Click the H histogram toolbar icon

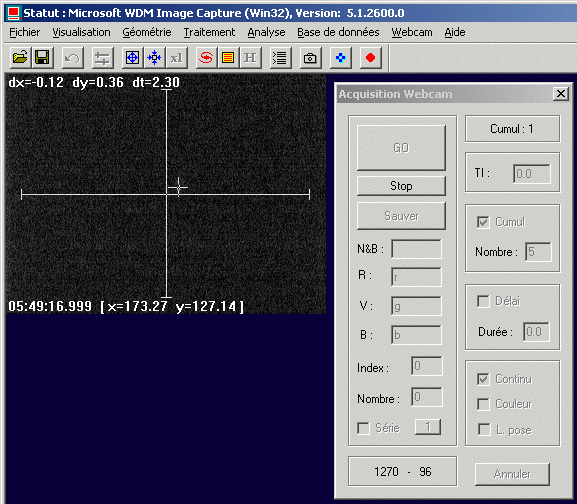(250, 58)
